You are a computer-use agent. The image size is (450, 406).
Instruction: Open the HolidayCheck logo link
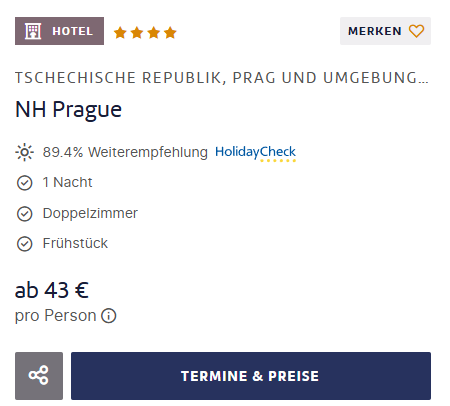255,153
